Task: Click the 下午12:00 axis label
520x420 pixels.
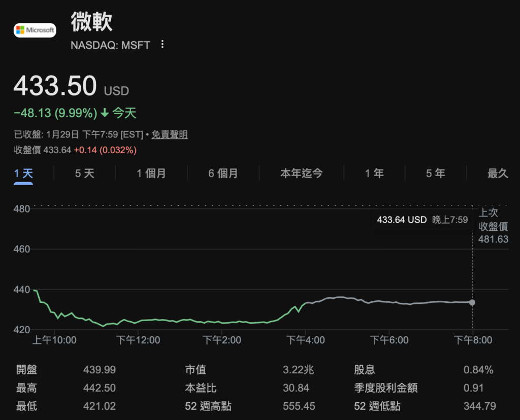Action: coord(138,340)
